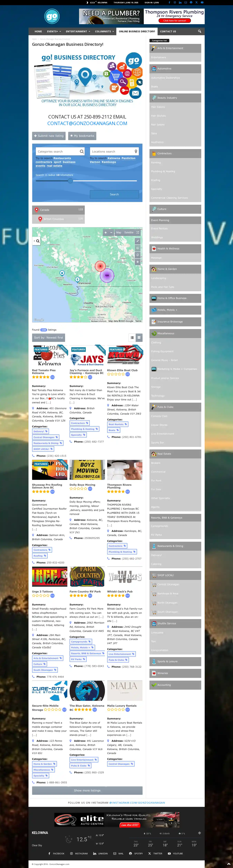The image size is (233, 868).
Task: Expand the Columnists menu dropdown
Action: coord(104,31)
